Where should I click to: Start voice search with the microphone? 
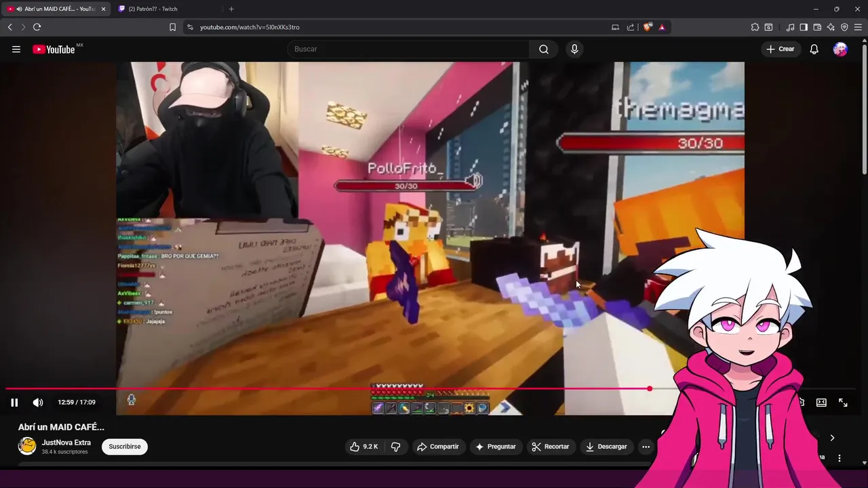tap(574, 49)
